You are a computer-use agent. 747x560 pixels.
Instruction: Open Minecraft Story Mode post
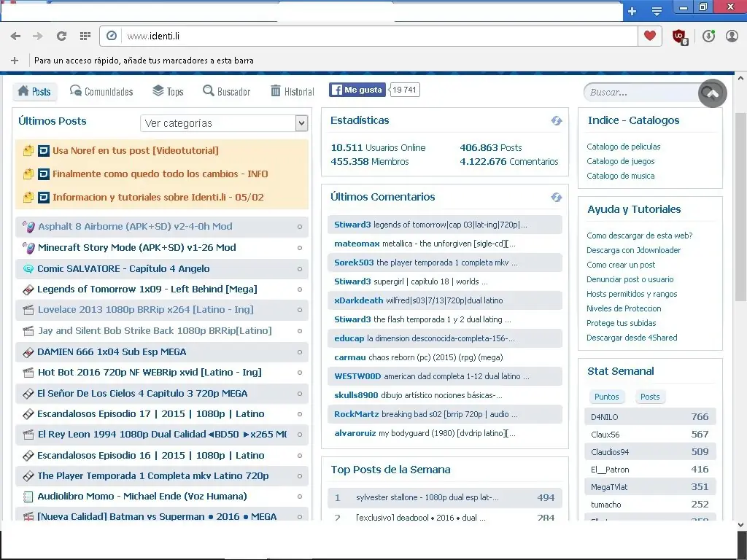[x=136, y=248]
